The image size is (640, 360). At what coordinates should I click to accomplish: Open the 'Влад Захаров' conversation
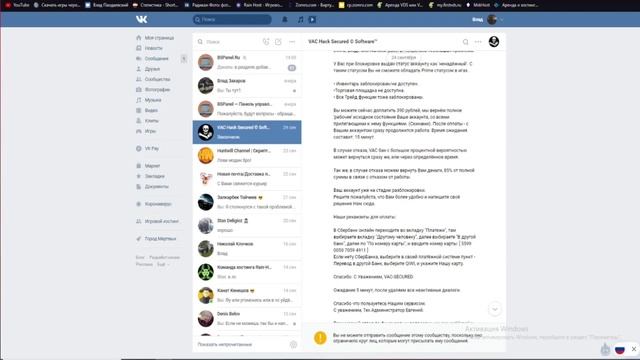(247, 86)
